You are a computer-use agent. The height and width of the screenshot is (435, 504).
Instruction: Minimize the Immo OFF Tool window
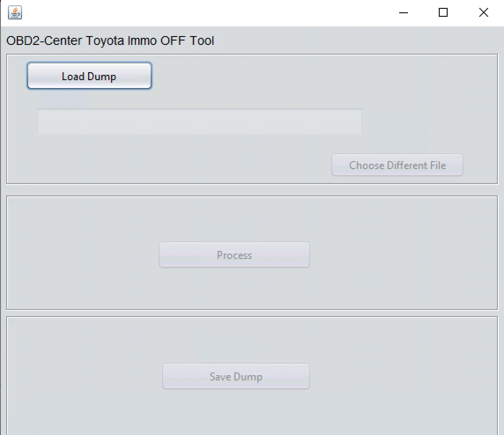(403, 13)
